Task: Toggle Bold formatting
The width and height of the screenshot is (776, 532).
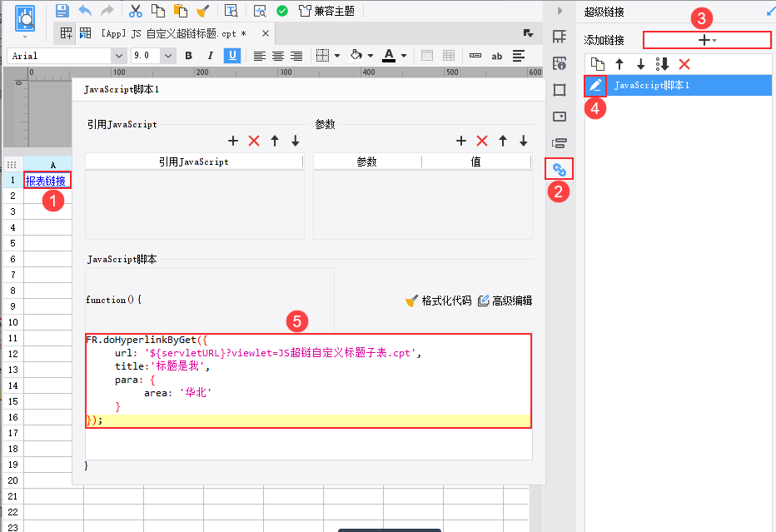Action: point(188,56)
